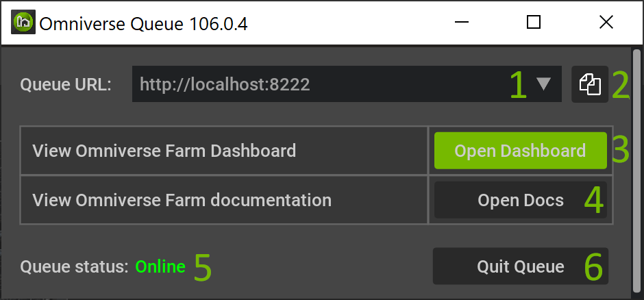Viewport: 644px width, 300px height.
Task: Select the View Omniverse Farm documentation row text
Action: 182,200
